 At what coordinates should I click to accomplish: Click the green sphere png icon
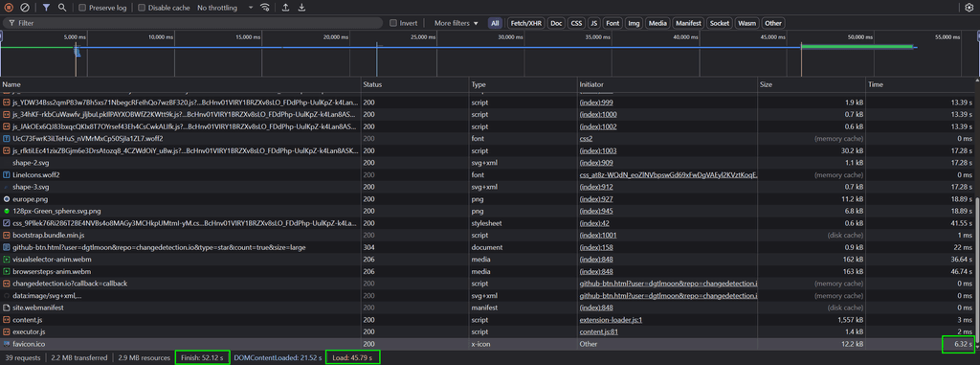(x=7, y=211)
